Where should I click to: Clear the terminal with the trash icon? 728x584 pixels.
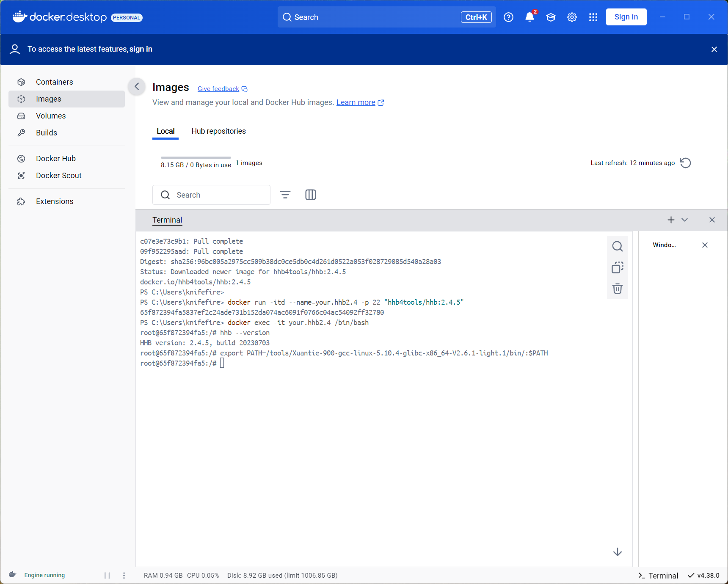[618, 289]
